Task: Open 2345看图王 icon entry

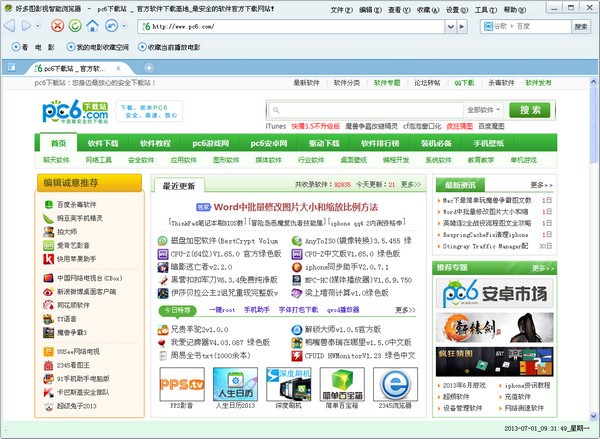Action: pyautogui.click(x=49, y=365)
